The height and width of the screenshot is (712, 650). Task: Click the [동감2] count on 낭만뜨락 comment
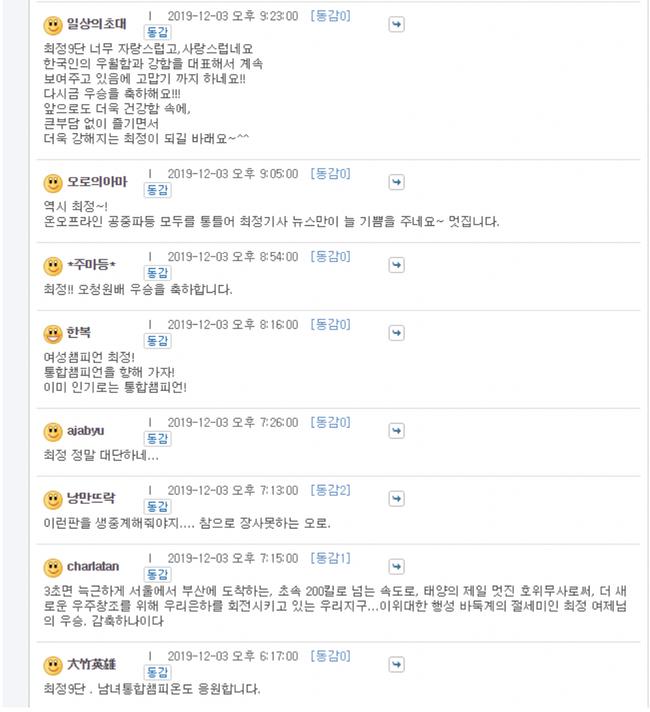pyautogui.click(x=331, y=490)
